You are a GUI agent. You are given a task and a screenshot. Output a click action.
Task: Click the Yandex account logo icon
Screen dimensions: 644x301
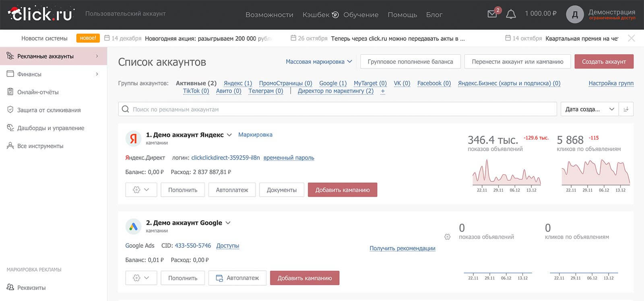point(133,139)
